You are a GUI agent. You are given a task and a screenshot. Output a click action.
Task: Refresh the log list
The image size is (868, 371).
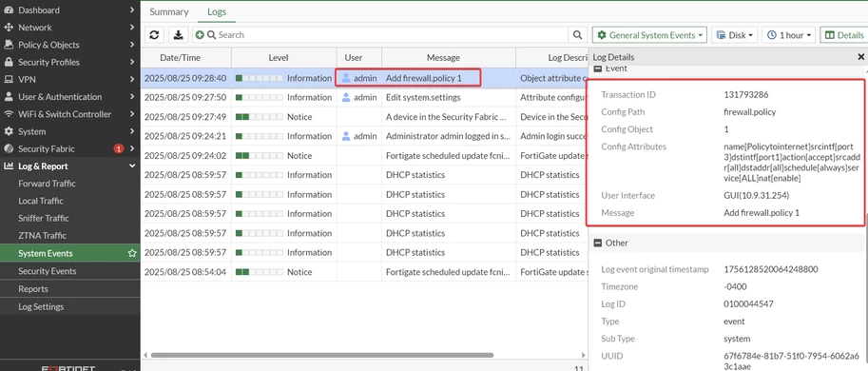(154, 35)
